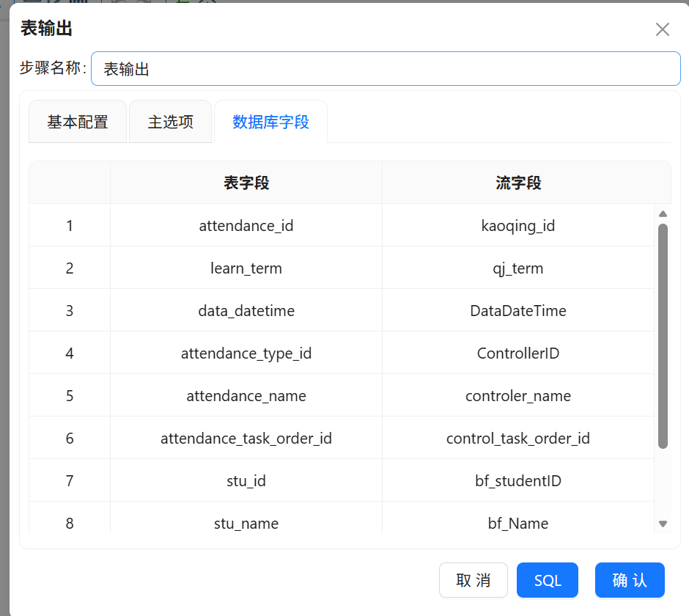Viewport: 689px width, 616px height.
Task: Close the 表输出 dialog
Action: click(x=662, y=29)
